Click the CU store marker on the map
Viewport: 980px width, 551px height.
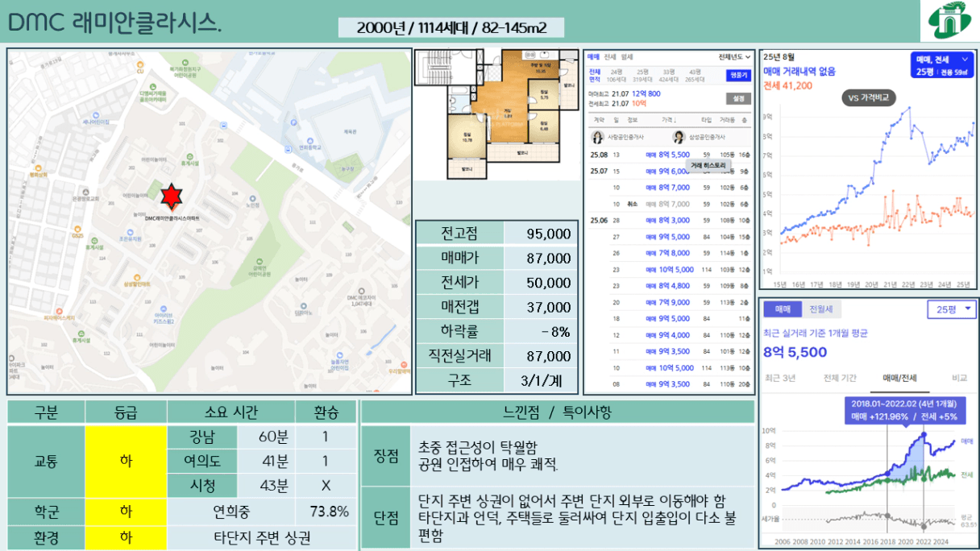(x=139, y=68)
